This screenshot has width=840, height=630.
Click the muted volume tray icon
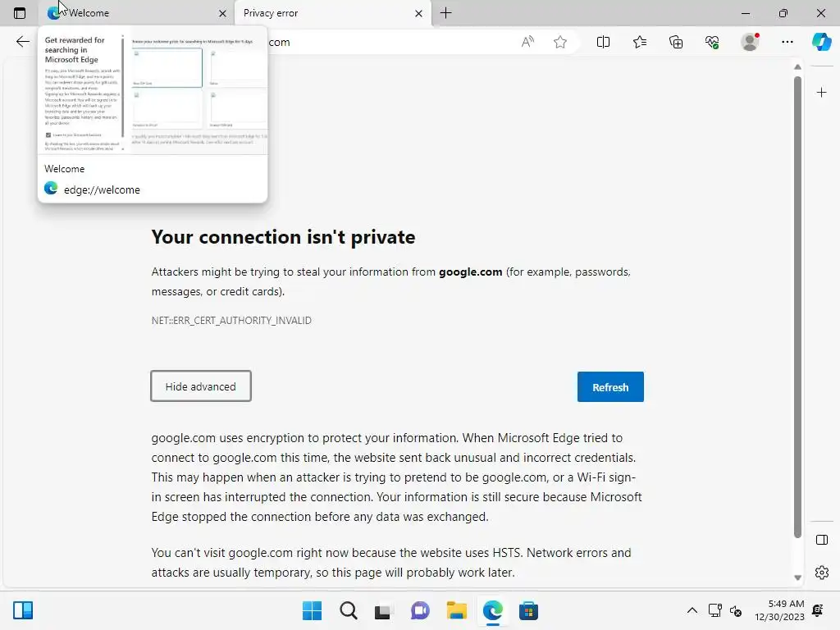pyautogui.click(x=736, y=610)
